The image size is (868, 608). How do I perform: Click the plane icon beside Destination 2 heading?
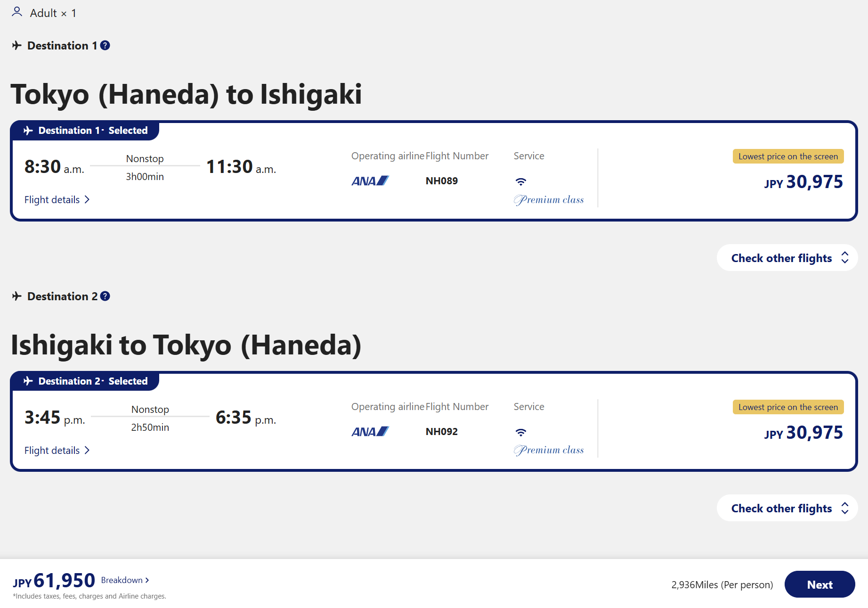(17, 296)
